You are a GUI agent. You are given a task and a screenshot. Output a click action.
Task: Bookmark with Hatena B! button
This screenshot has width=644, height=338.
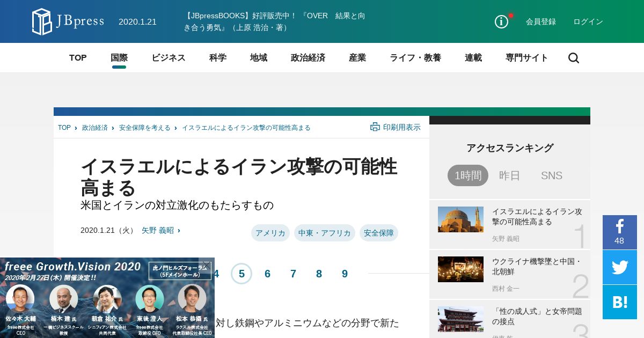(x=620, y=302)
